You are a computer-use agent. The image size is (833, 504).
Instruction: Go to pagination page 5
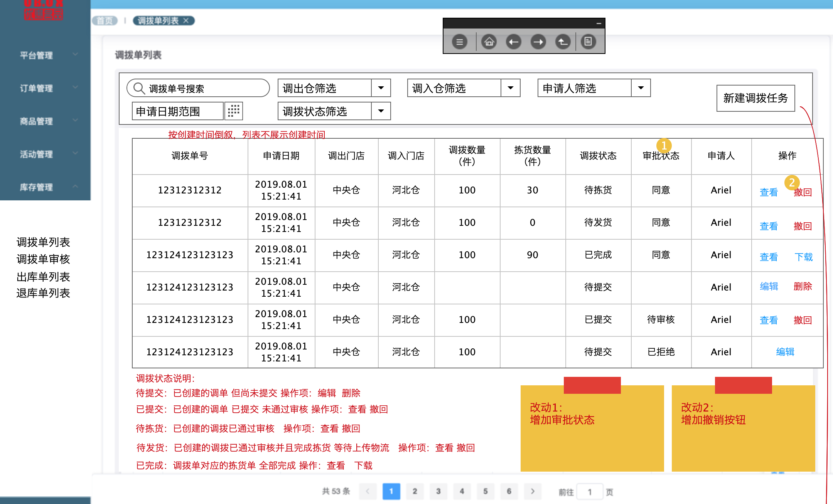tap(485, 491)
